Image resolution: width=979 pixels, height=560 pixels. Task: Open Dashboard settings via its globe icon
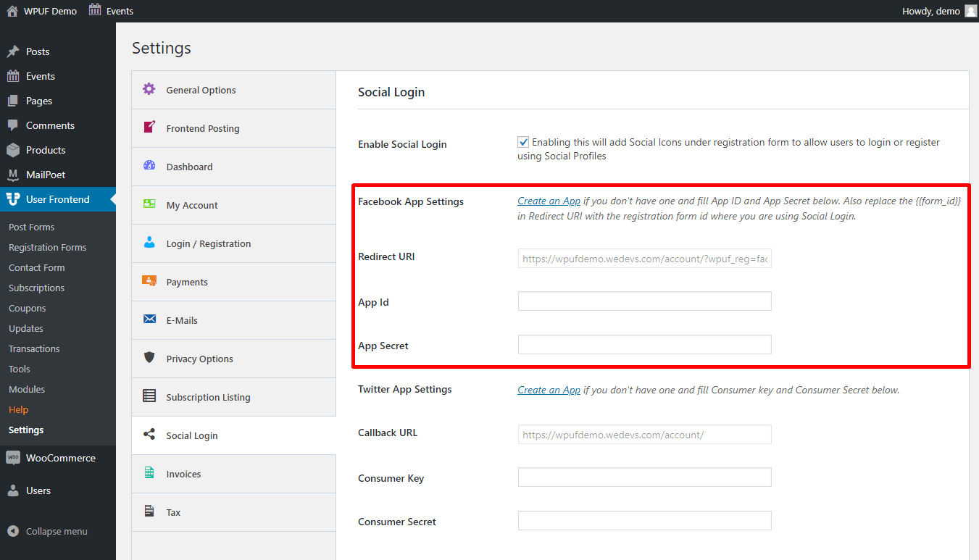[149, 166]
